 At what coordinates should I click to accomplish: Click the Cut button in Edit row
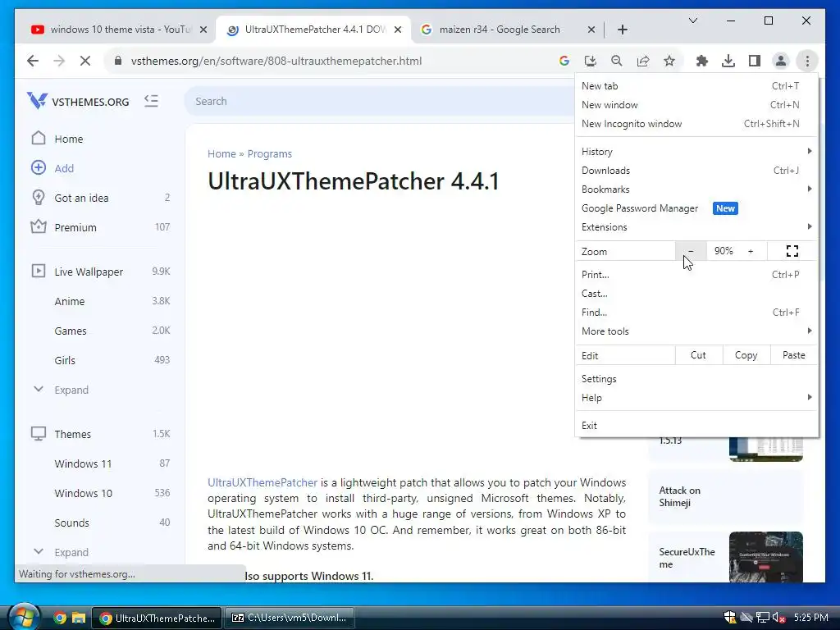pos(698,355)
